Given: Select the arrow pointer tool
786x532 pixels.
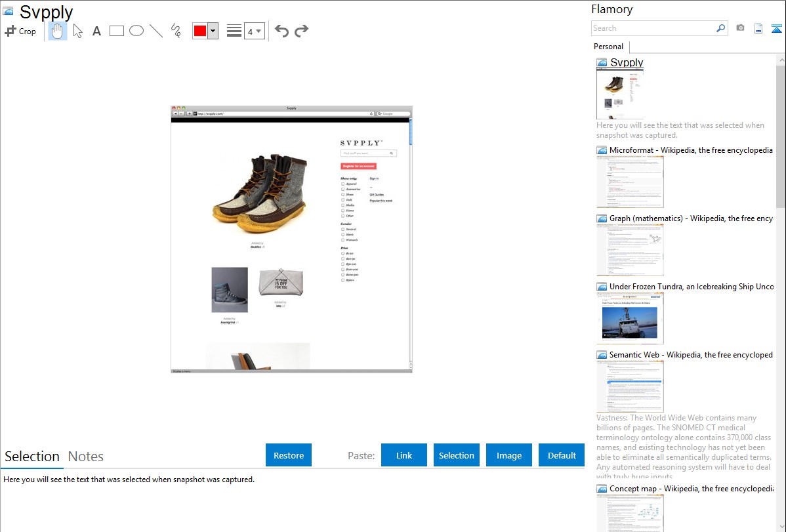Looking at the screenshot, I should coord(77,31).
